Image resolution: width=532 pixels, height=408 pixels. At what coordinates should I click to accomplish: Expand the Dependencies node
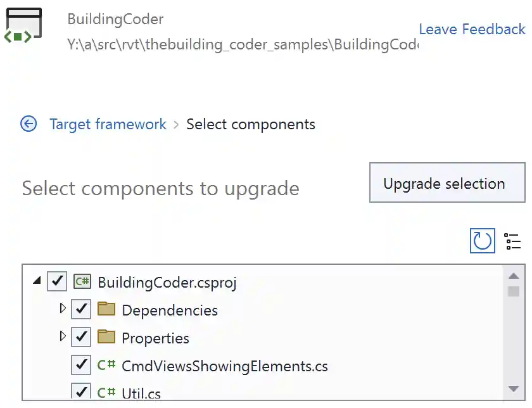click(x=63, y=310)
